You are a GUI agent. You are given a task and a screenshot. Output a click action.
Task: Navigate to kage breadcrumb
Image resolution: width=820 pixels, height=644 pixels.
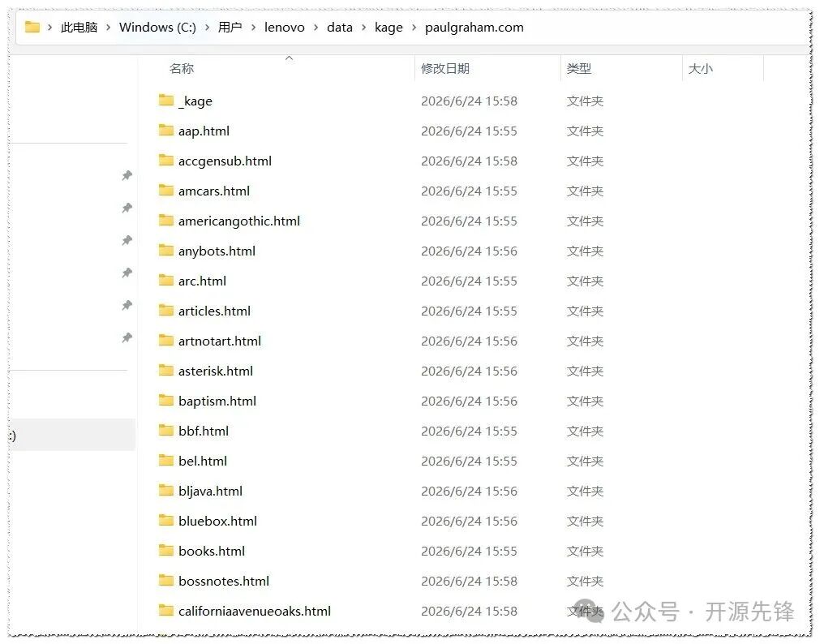(389, 28)
